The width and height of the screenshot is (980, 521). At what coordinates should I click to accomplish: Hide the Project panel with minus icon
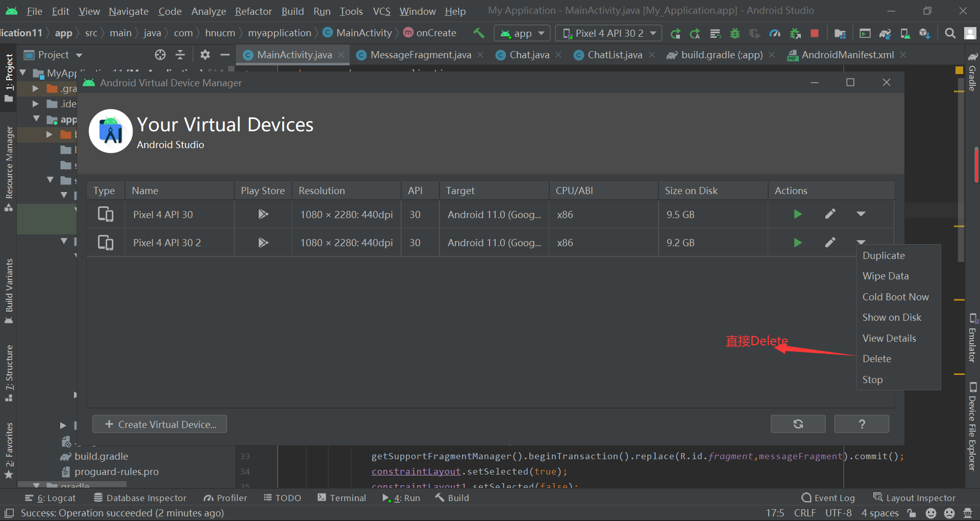click(225, 55)
